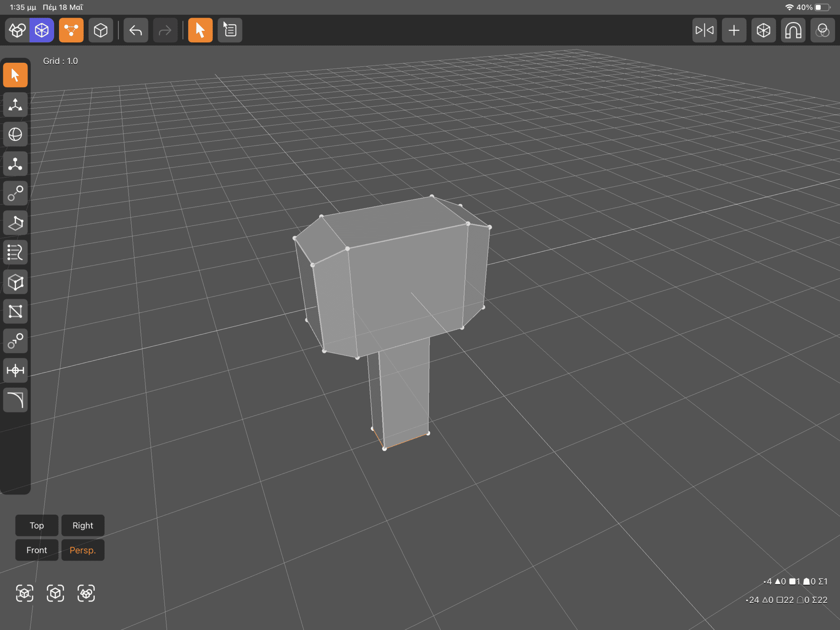The image size is (840, 630).
Task: Open the cube primitives icon at top right
Action: pyautogui.click(x=764, y=30)
